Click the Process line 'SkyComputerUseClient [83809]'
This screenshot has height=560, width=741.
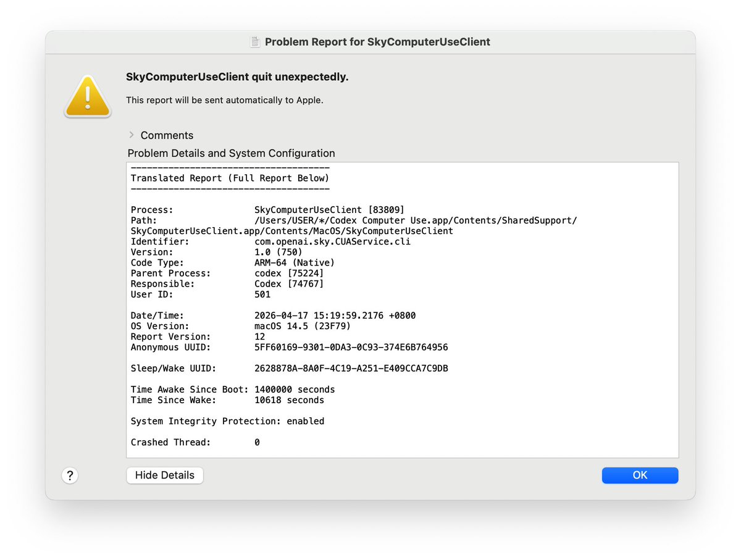(329, 210)
